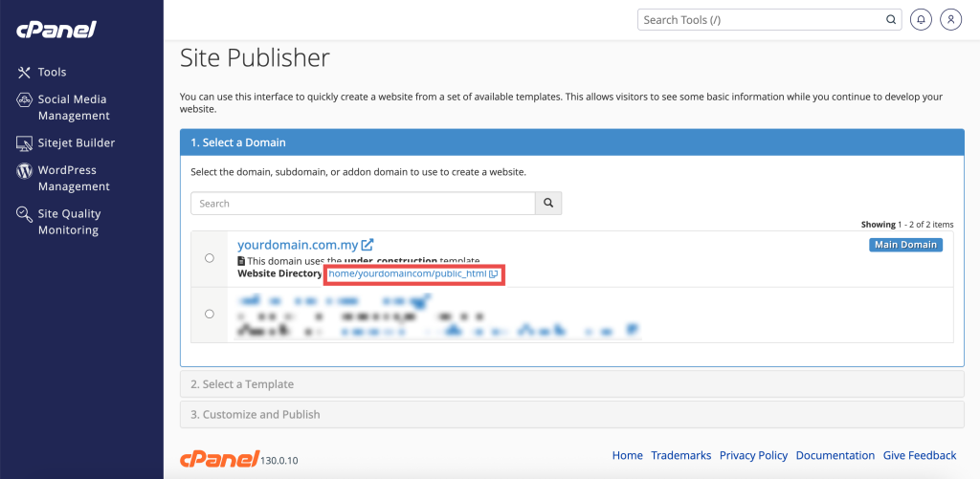Click the Social Media Management icon
980x479 pixels.
(x=24, y=100)
